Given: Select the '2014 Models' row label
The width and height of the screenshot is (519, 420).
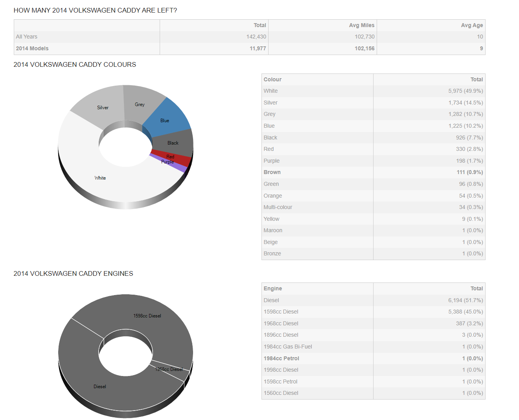Looking at the screenshot, I should point(32,48).
